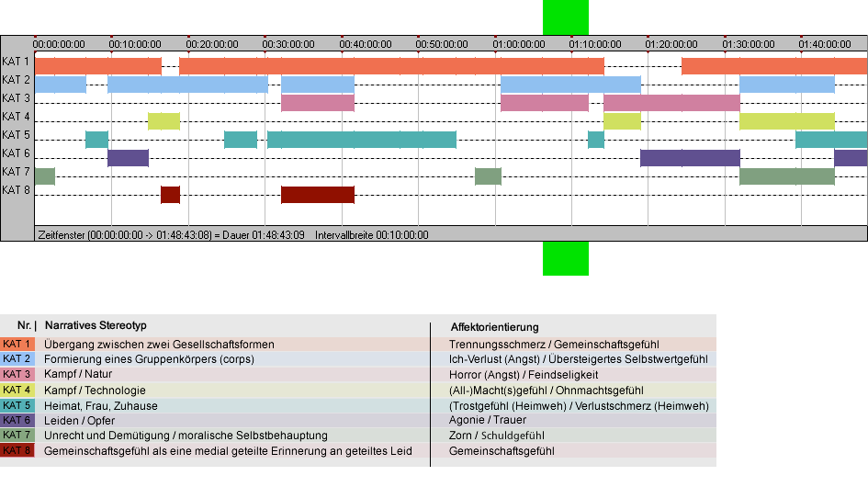Select the KAT 1 row label in timeline
Screen dimensions: 868x487
(16, 62)
